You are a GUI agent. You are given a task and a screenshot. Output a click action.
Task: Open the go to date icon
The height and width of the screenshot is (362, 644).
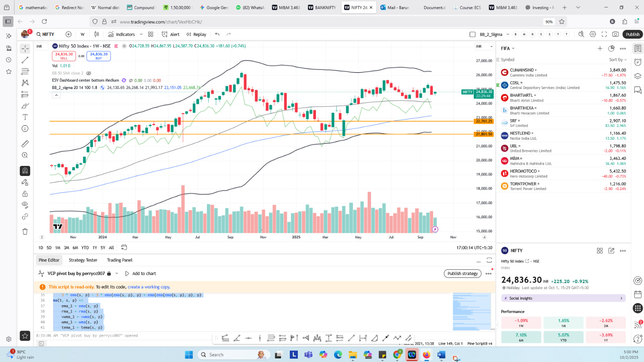coord(124,247)
